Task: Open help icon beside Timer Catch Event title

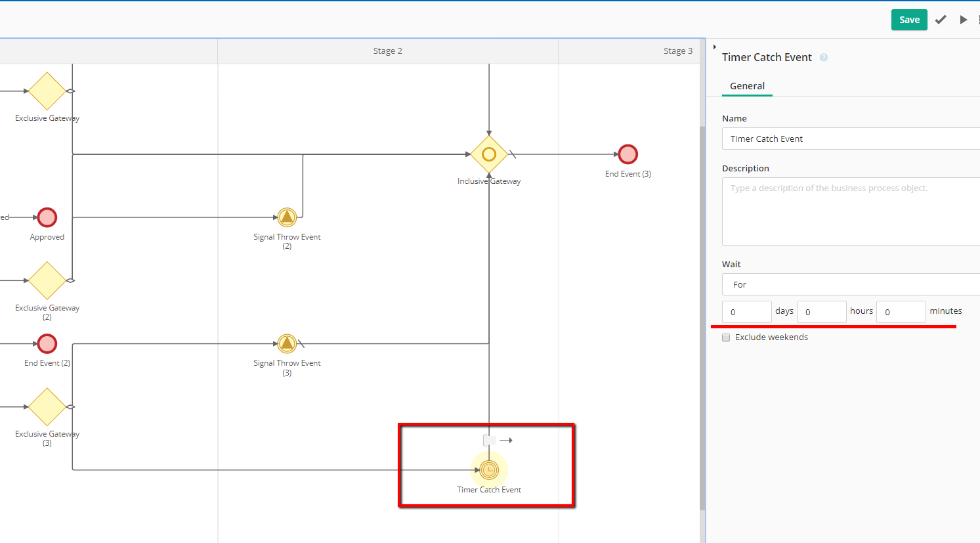Action: tap(824, 58)
